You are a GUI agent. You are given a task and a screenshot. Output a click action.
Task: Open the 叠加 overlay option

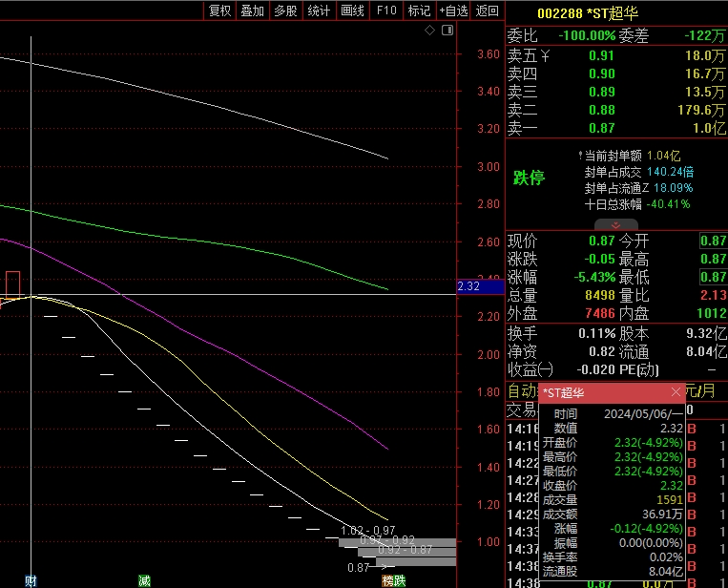pos(253,10)
